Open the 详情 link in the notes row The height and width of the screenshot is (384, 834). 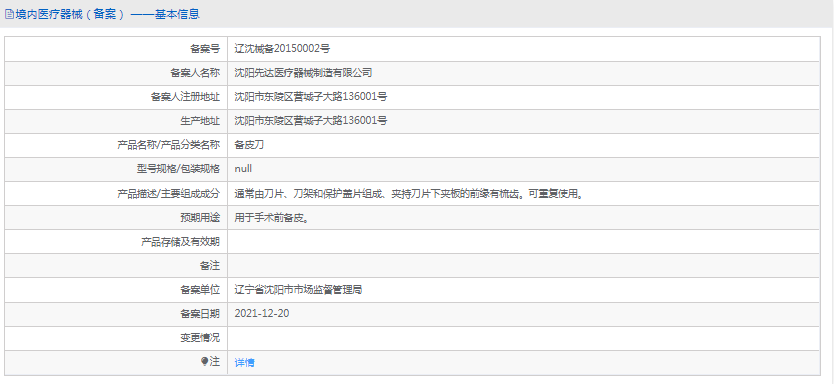245,363
